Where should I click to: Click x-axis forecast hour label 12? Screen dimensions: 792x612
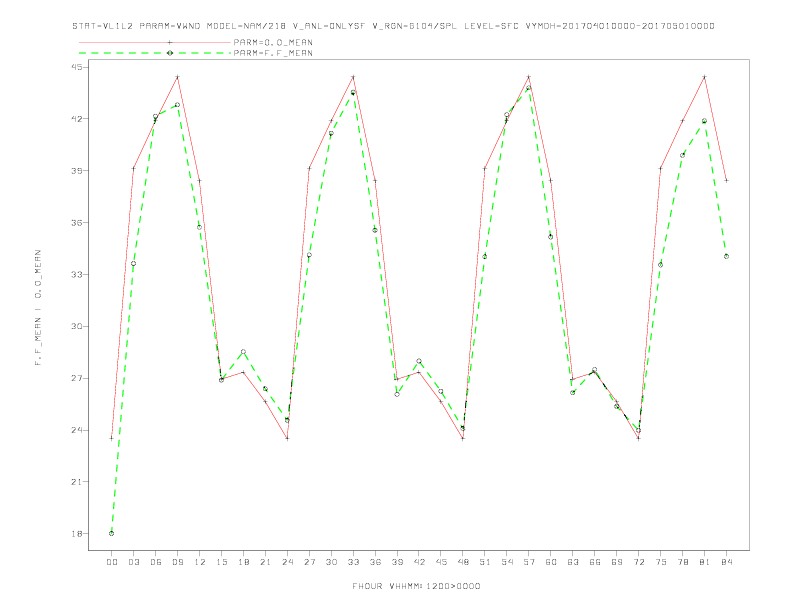pos(200,562)
